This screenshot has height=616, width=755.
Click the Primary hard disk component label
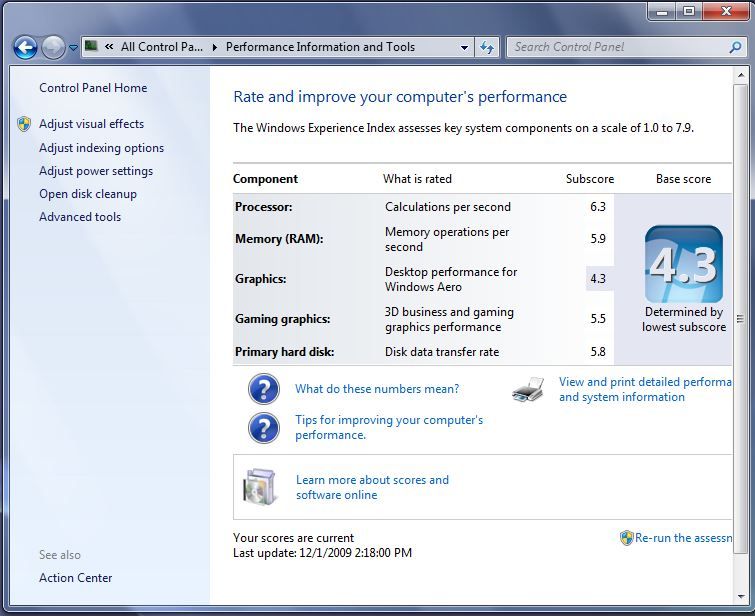point(285,352)
